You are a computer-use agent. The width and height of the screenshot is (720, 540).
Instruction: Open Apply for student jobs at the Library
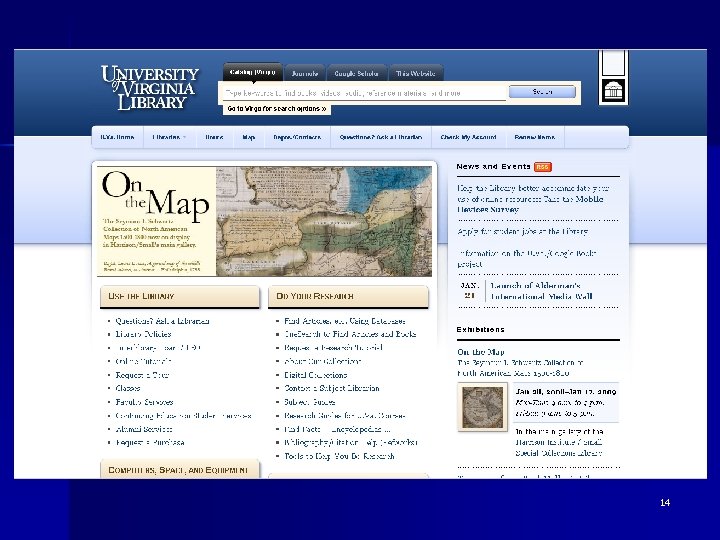[x=522, y=231]
